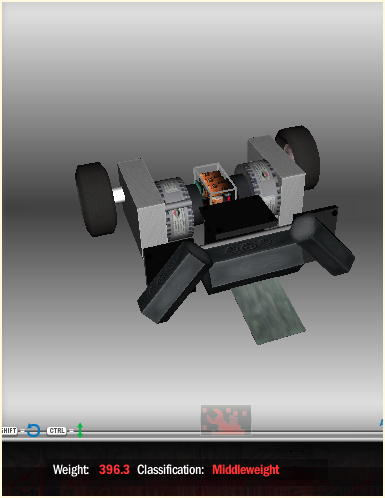The width and height of the screenshot is (385, 498).
Task: Select the white axle beside left wheel
Action: [x=118, y=195]
